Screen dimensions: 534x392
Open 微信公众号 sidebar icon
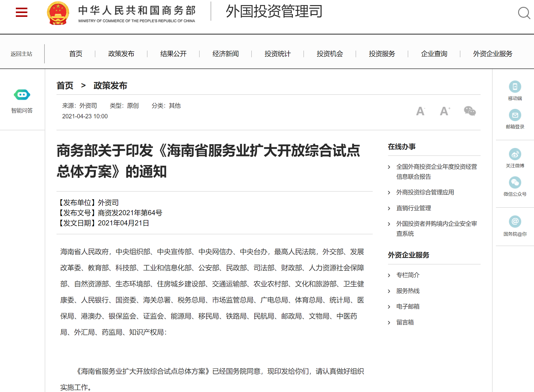pos(515,183)
